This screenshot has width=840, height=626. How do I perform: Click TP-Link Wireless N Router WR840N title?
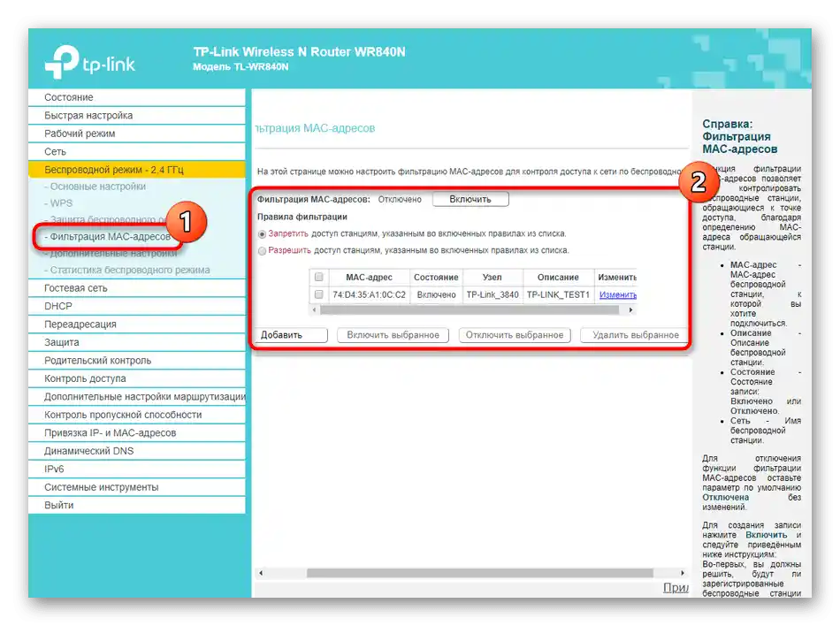click(300, 52)
